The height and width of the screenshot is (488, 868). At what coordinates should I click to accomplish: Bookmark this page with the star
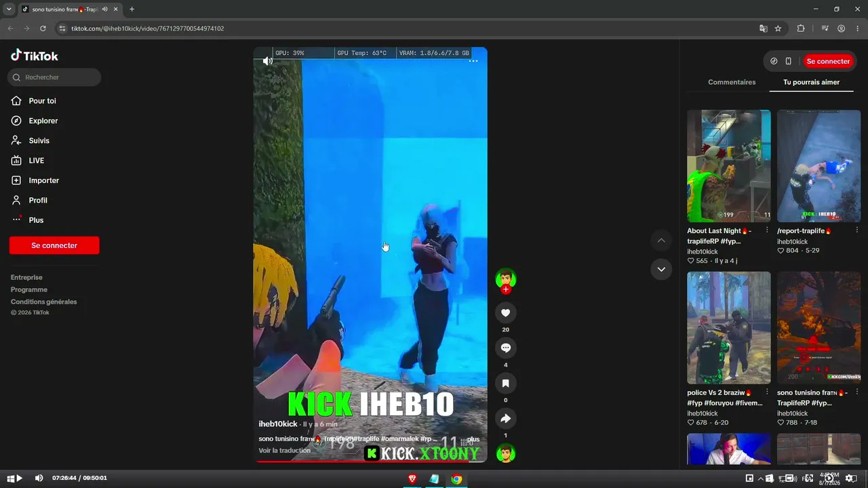778,28
